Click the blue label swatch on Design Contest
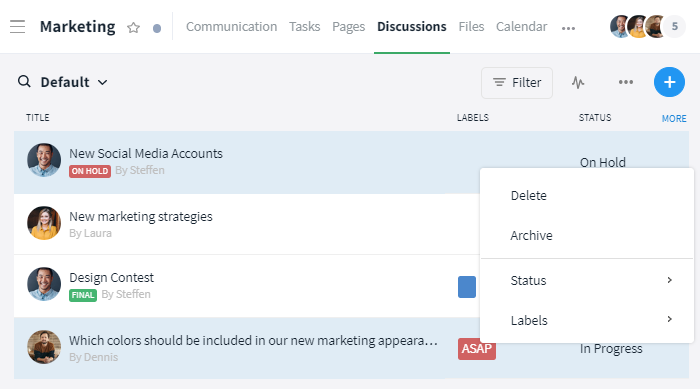The width and height of the screenshot is (700, 389). pyautogui.click(x=467, y=287)
